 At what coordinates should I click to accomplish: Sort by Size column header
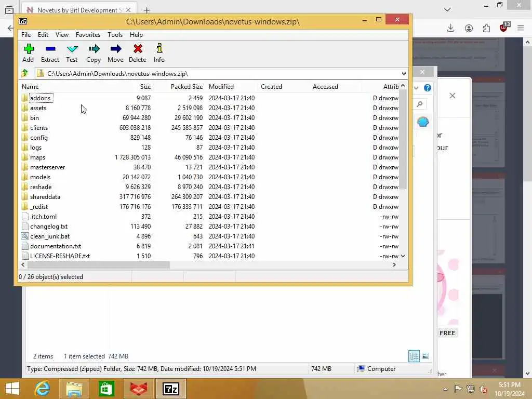tap(145, 87)
